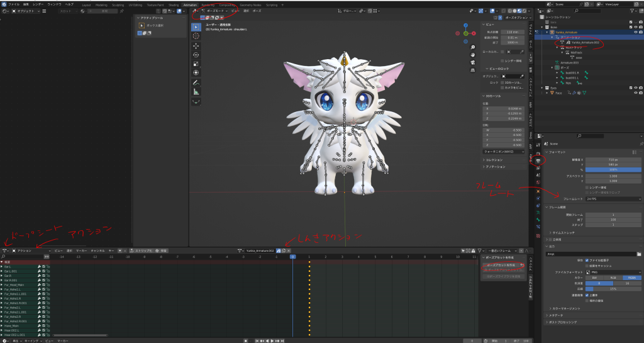Viewport: 644px width, 343px height.
Task: Select the Move tool in viewport toolbar
Action: click(196, 46)
